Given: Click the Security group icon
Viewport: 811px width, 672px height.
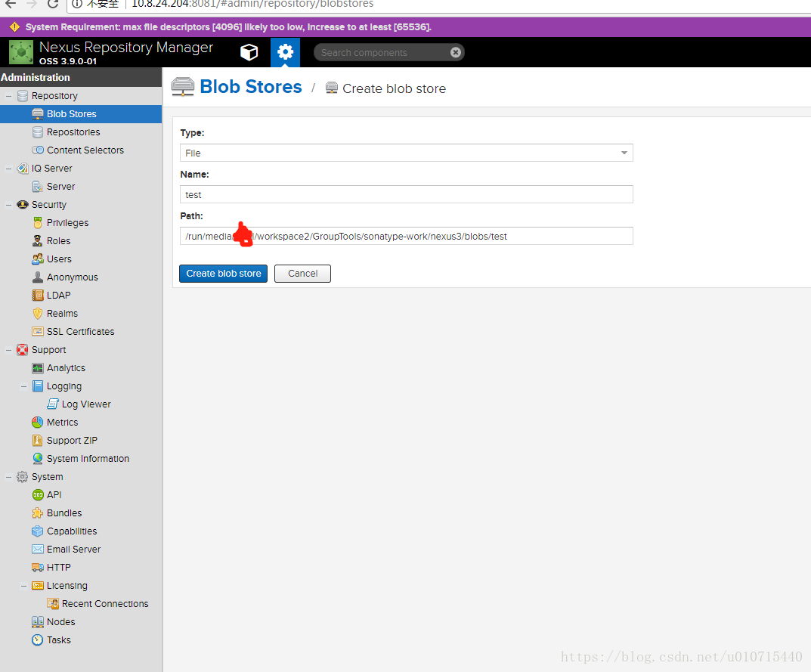Looking at the screenshot, I should click(x=23, y=204).
